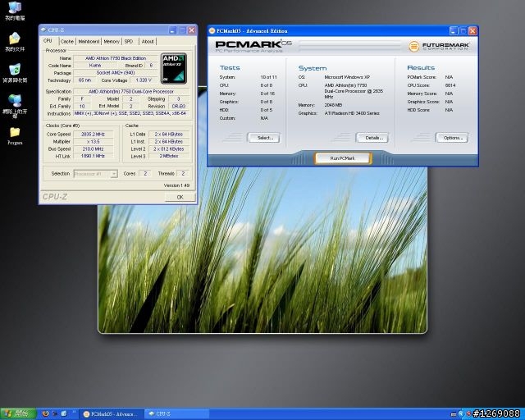Minimize the CPU-Z window
The width and height of the screenshot is (525, 420).
(172, 30)
